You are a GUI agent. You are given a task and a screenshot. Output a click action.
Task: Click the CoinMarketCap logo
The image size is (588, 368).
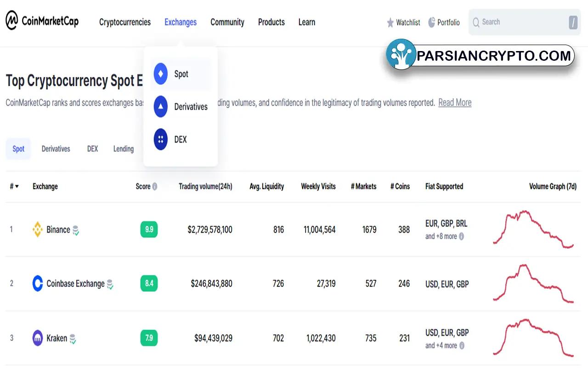(42, 21)
